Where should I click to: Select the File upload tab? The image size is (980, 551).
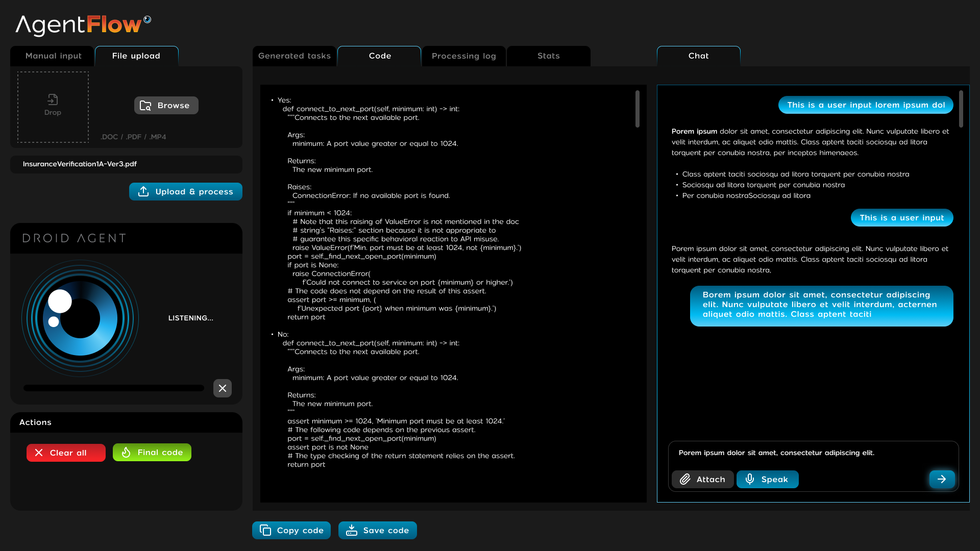(x=136, y=56)
